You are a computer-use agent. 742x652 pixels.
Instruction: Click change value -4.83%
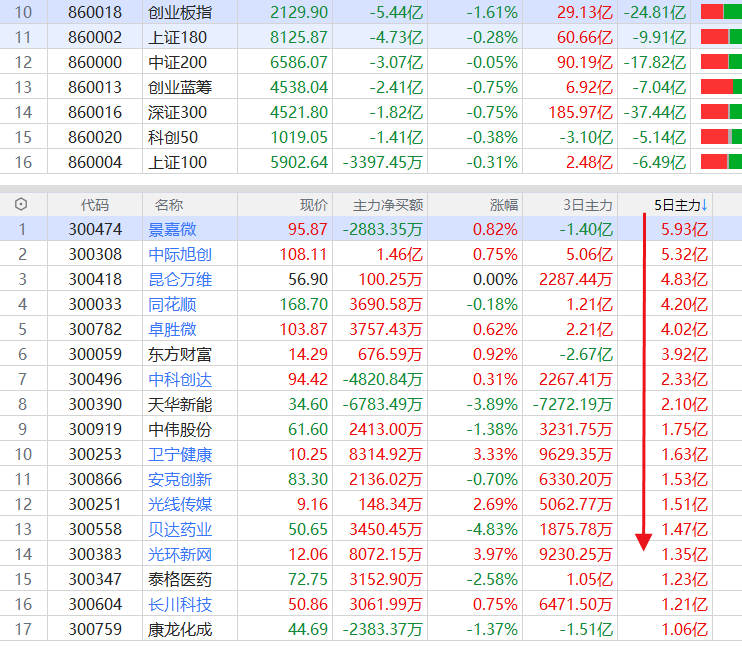click(492, 529)
